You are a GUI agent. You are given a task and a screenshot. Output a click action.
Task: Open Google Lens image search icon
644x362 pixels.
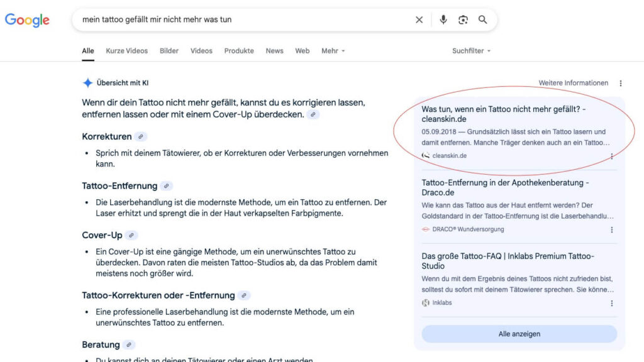pos(463,19)
